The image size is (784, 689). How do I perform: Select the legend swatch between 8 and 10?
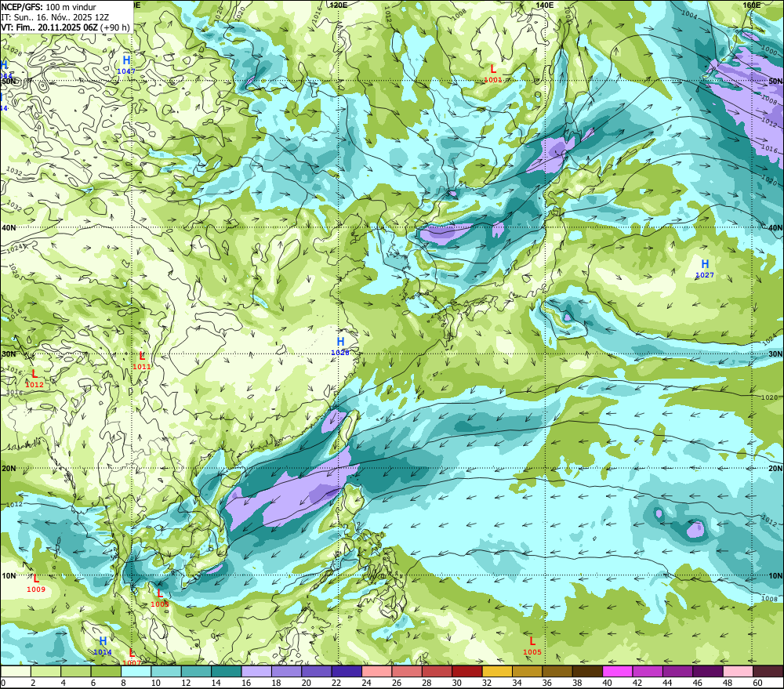point(136,671)
